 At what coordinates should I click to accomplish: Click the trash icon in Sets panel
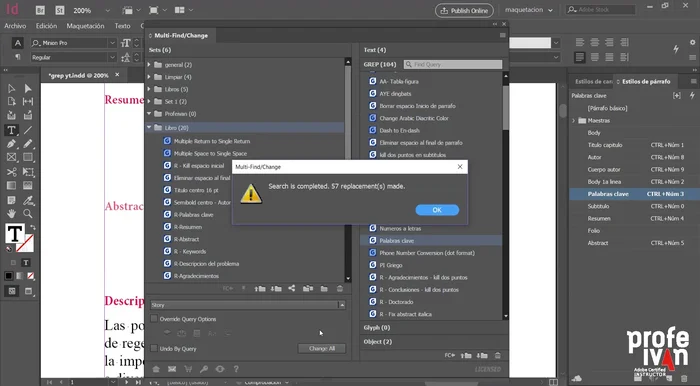point(340,289)
